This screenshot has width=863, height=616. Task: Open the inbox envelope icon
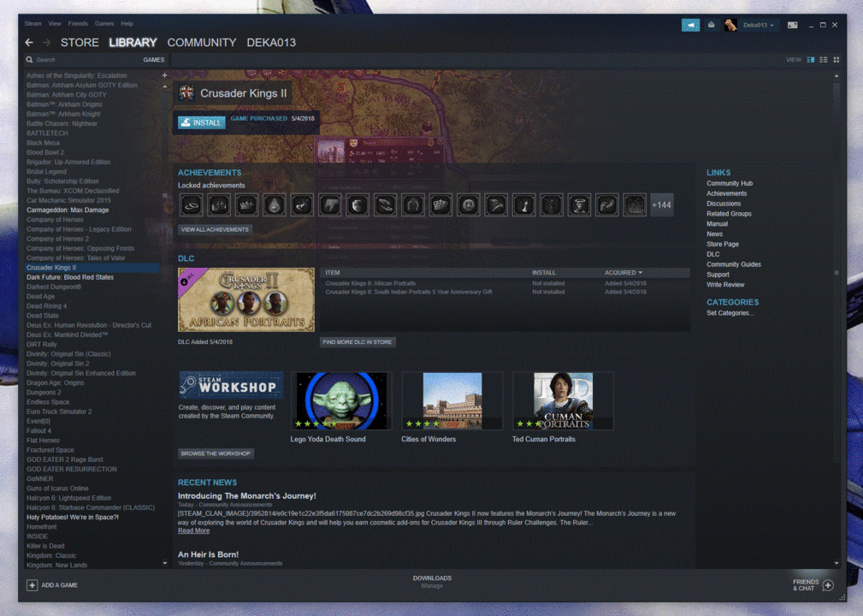711,25
